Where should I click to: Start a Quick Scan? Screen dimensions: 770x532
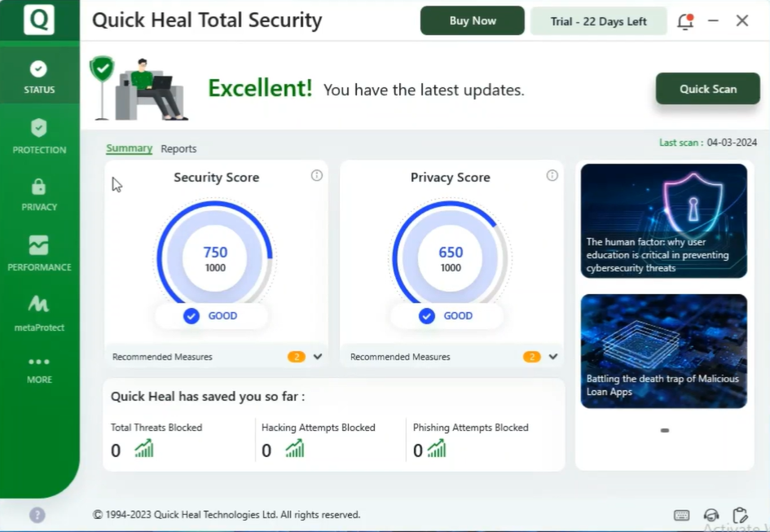tap(707, 88)
